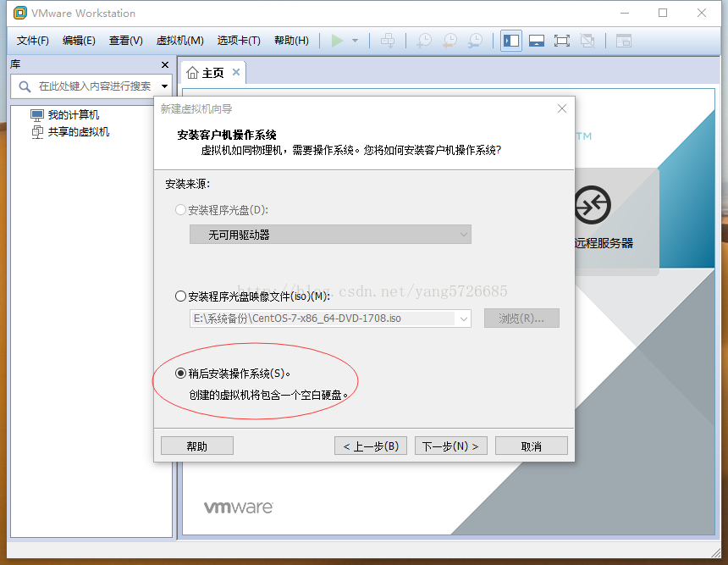Switch to the 主页 home tab
Screen dimensions: 728x565
pyautogui.click(x=212, y=72)
